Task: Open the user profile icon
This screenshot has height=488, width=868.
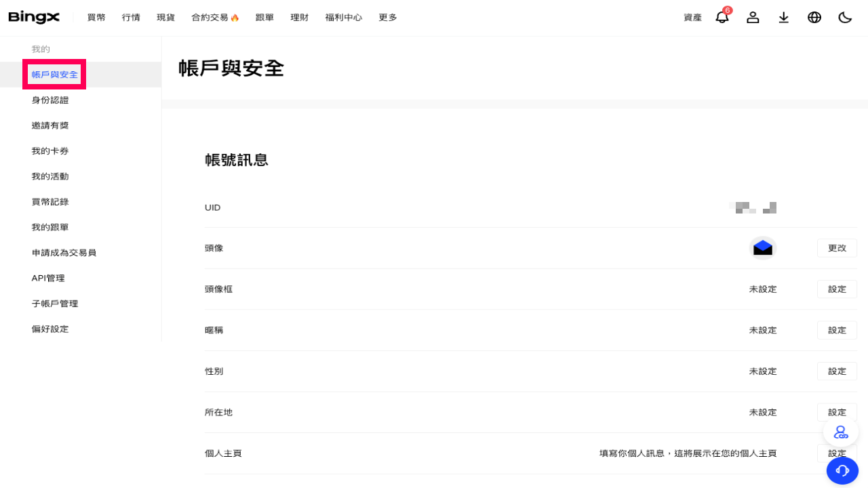Action: pos(753,17)
